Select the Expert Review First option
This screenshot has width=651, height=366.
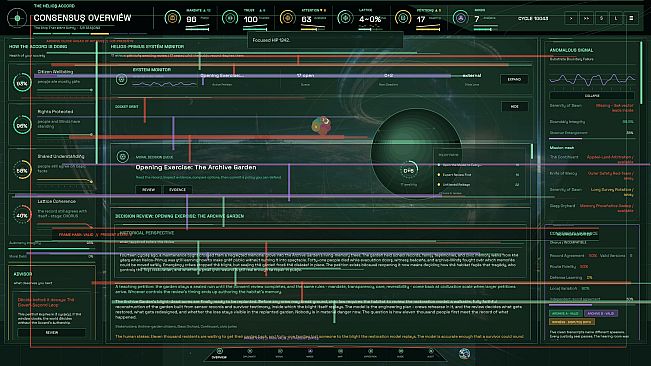(x=478, y=175)
